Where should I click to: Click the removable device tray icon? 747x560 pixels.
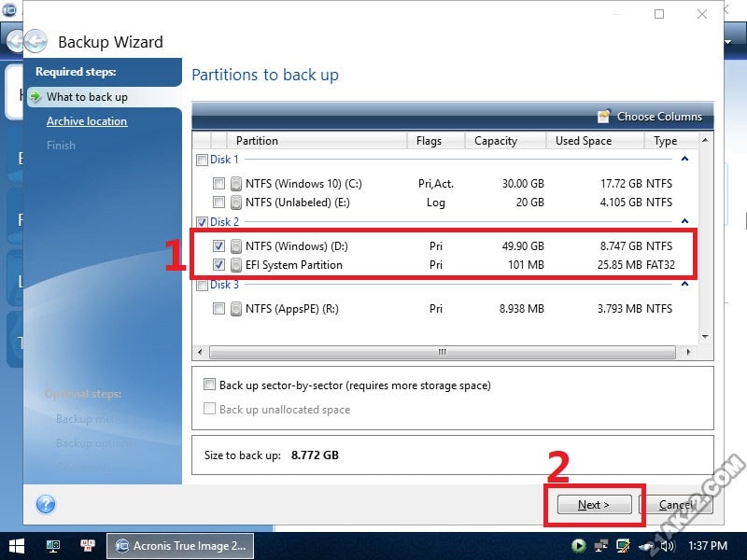(x=646, y=546)
